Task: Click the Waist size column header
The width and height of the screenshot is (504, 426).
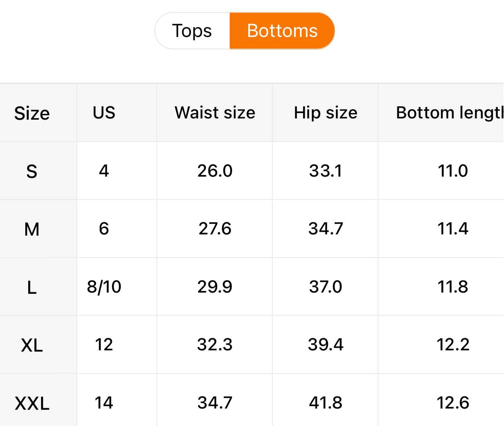Action: [x=215, y=113]
